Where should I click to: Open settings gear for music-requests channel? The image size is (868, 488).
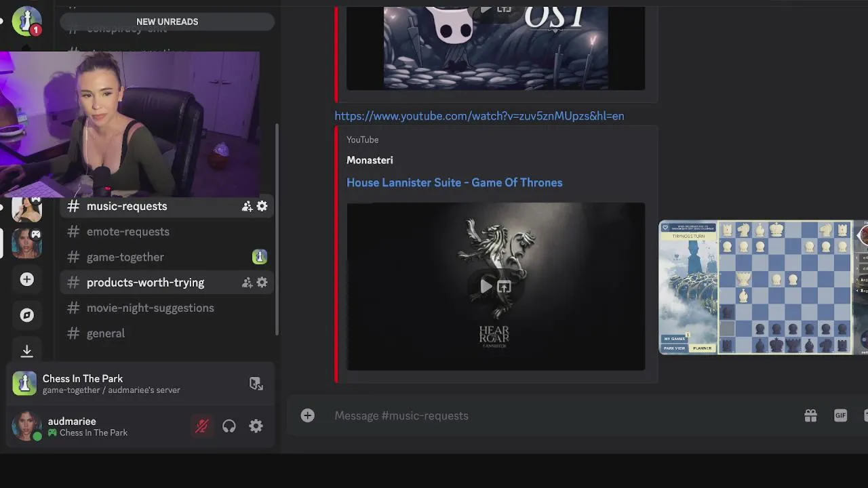(262, 206)
